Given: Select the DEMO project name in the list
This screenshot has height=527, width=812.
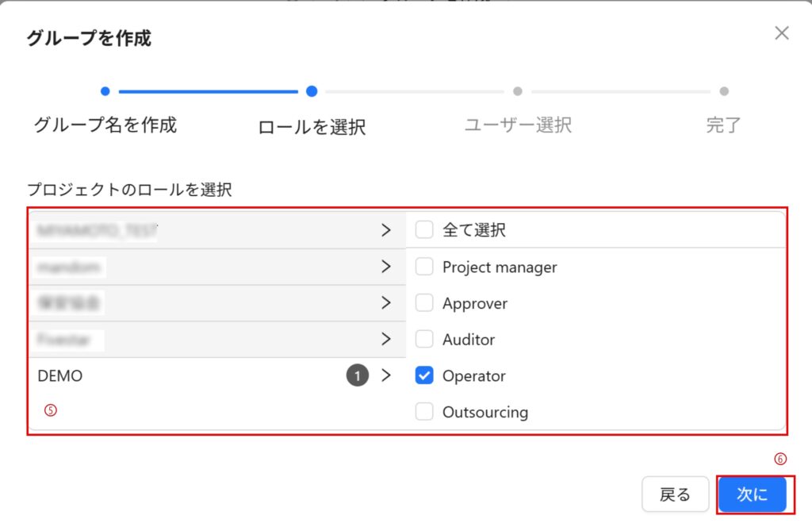Looking at the screenshot, I should point(60,376).
